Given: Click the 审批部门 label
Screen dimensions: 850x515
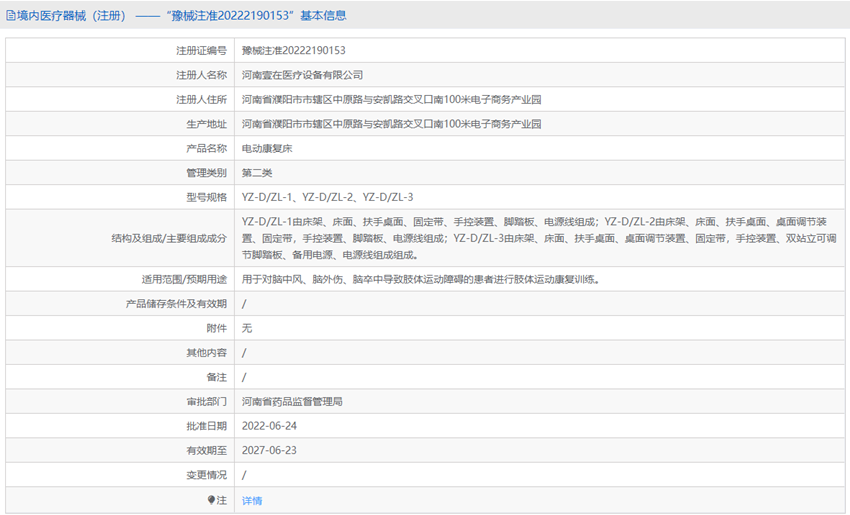Looking at the screenshot, I should pos(207,402).
